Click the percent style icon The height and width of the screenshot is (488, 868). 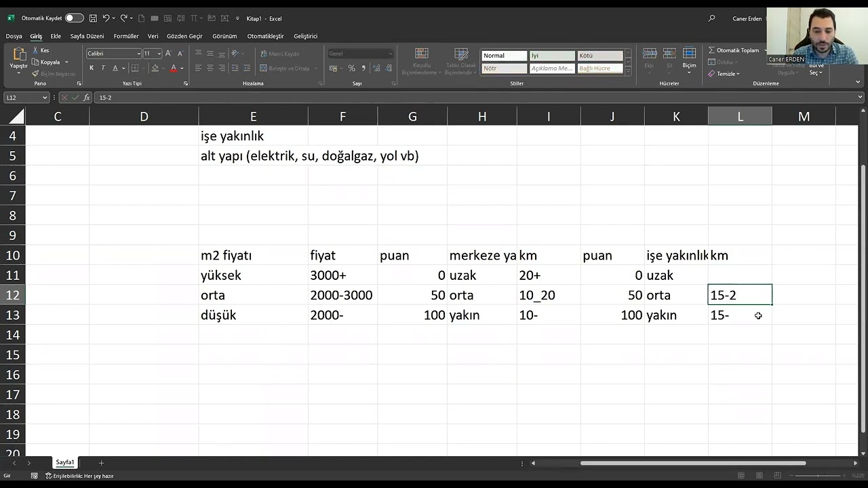351,68
